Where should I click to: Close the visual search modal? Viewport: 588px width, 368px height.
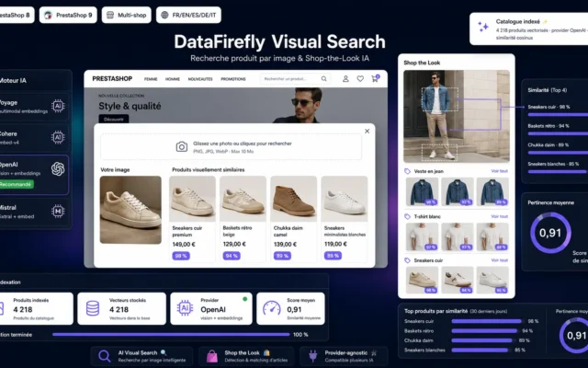(x=367, y=131)
